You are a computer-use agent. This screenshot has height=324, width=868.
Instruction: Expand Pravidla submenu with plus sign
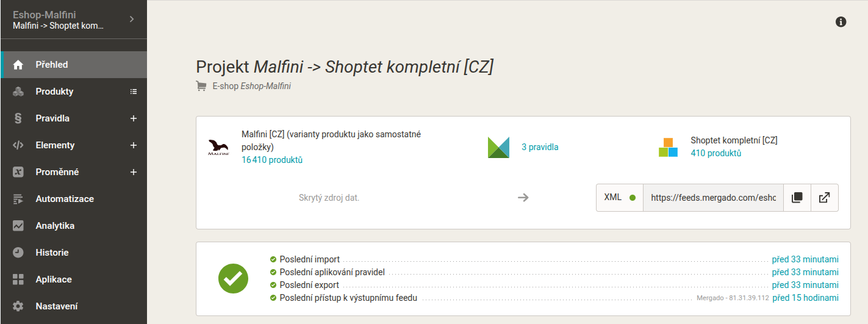click(x=134, y=118)
